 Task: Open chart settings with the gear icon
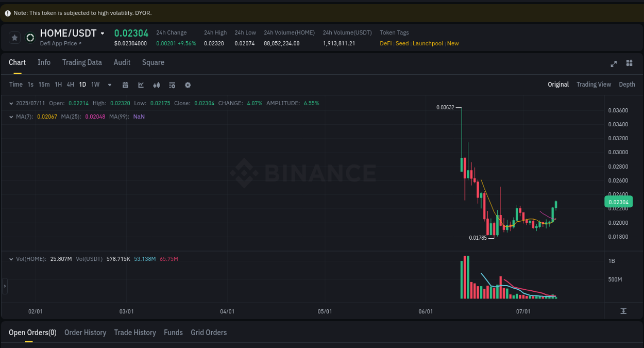(x=188, y=85)
